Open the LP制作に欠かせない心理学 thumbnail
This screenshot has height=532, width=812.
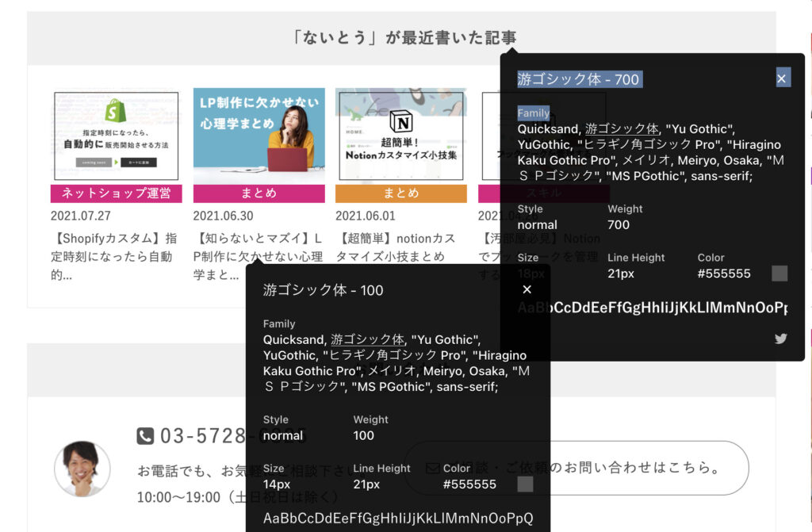point(259,135)
